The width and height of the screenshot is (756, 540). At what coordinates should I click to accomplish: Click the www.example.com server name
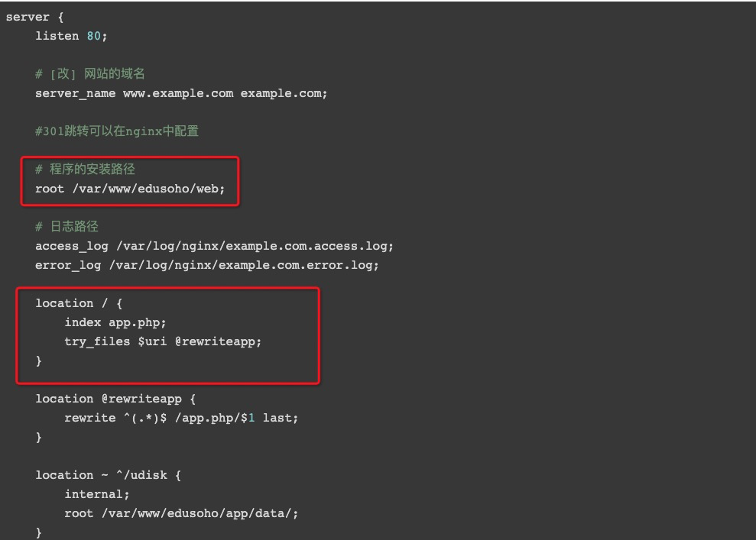(178, 93)
